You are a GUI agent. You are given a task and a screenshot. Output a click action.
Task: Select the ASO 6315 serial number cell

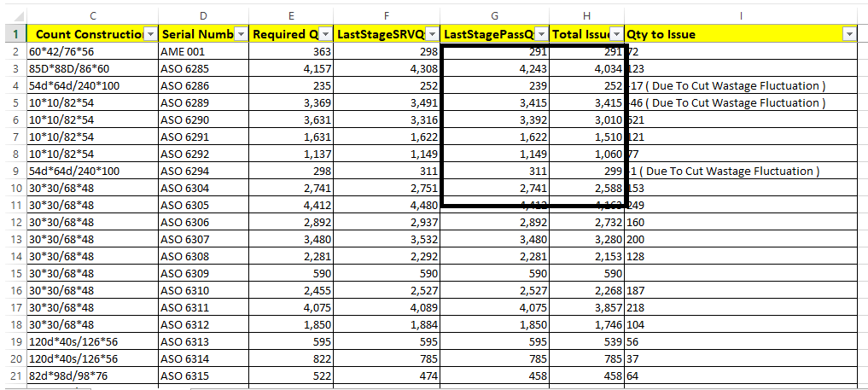(203, 375)
